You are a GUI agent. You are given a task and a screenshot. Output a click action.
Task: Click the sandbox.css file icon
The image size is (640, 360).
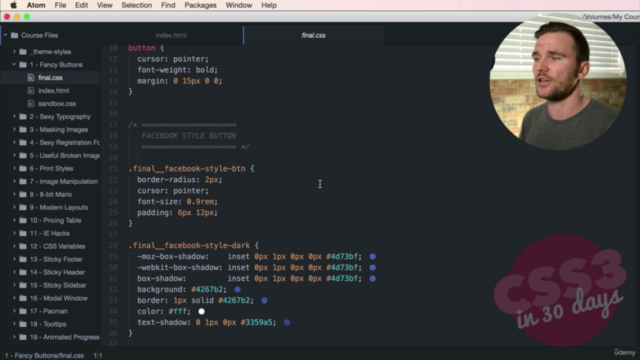[31, 104]
